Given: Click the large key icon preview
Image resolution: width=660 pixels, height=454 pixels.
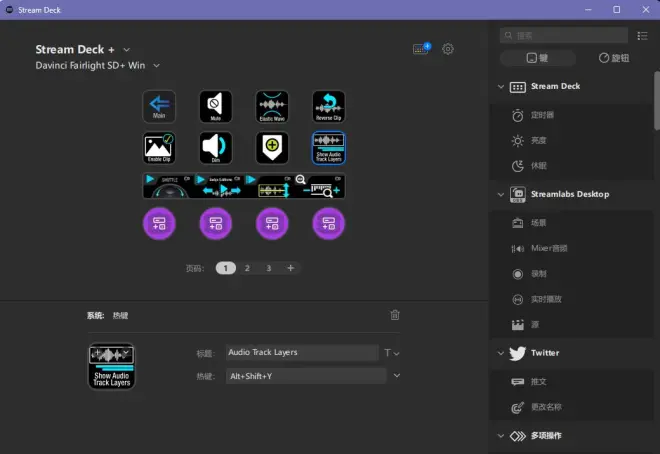Looking at the screenshot, I should pyautogui.click(x=112, y=366).
